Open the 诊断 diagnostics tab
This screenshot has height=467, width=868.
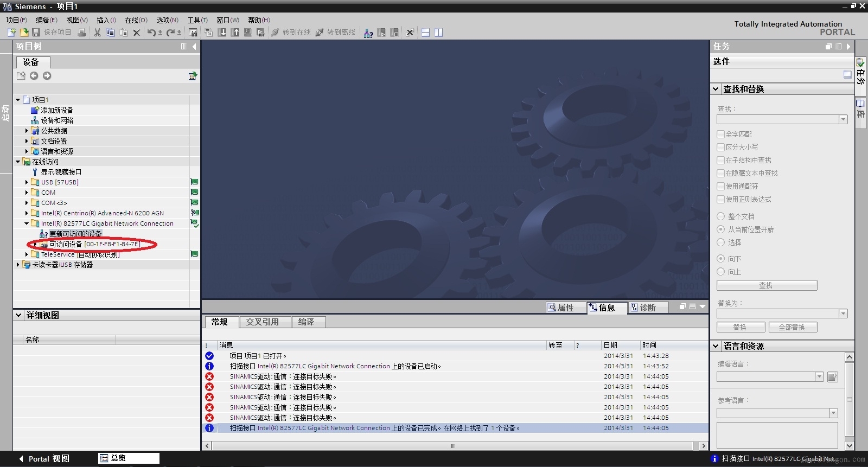[x=648, y=308]
